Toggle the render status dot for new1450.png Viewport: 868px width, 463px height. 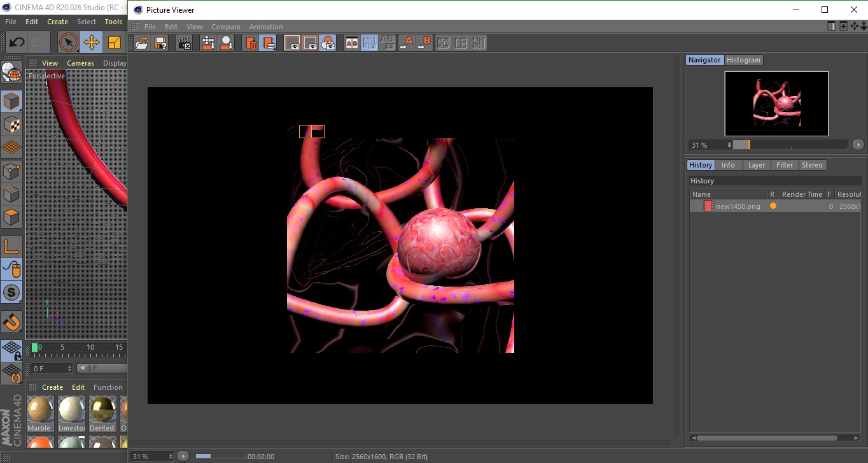pos(773,206)
